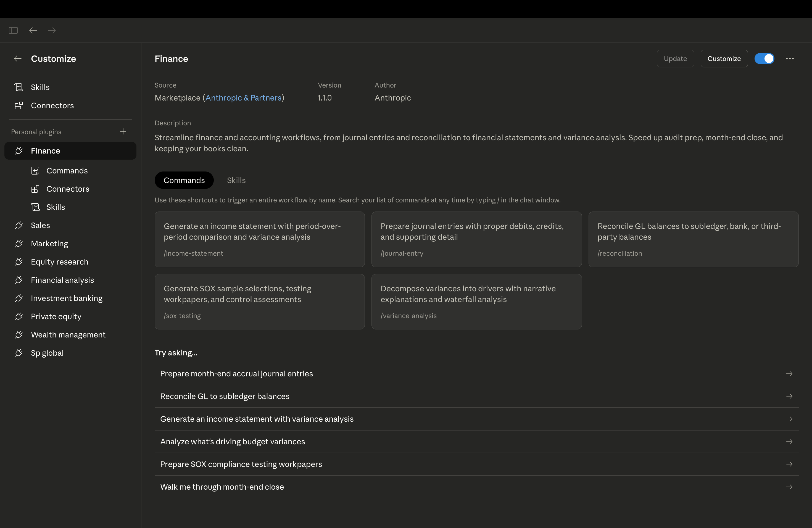Open the /sox-testing command card

point(259,302)
